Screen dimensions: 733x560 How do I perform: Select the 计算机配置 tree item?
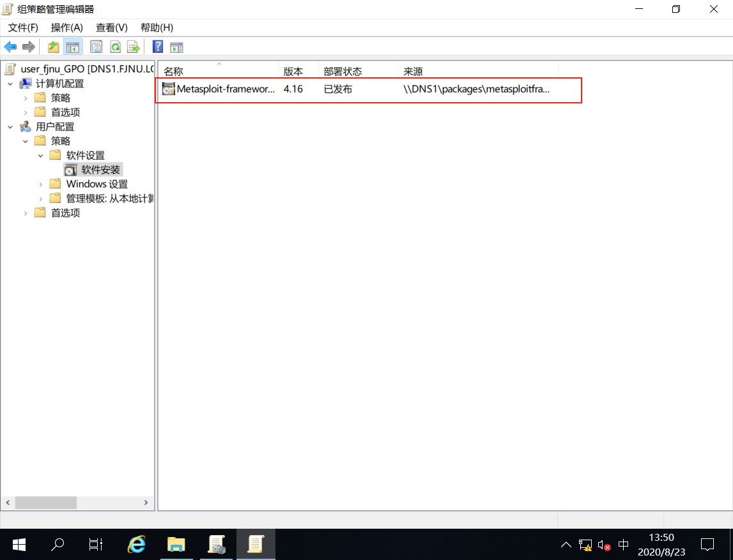pos(60,84)
